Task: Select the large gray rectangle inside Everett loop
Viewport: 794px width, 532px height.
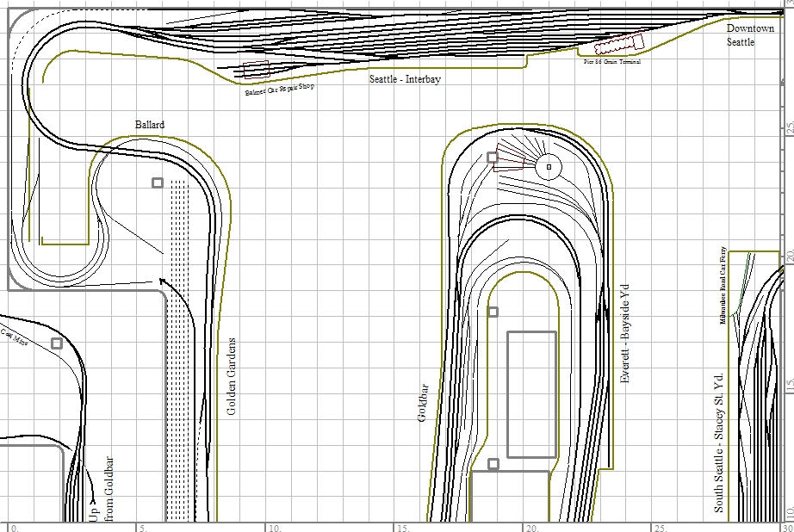Action: pos(531,394)
